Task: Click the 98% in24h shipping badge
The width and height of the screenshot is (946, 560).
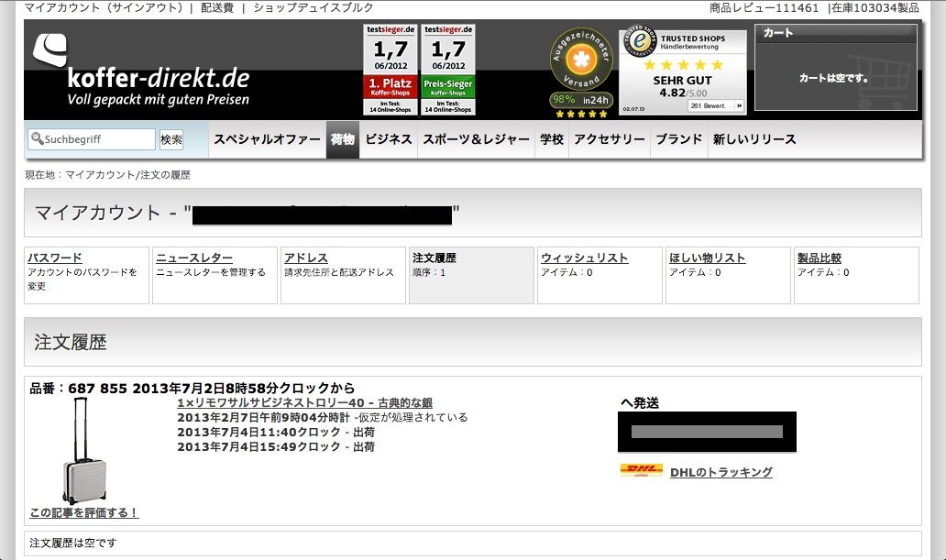Action: [x=581, y=100]
